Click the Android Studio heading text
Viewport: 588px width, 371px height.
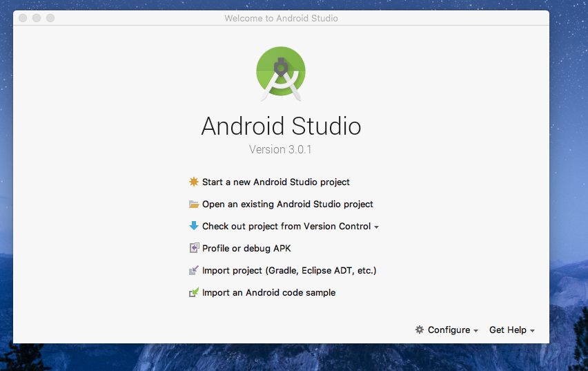point(281,126)
